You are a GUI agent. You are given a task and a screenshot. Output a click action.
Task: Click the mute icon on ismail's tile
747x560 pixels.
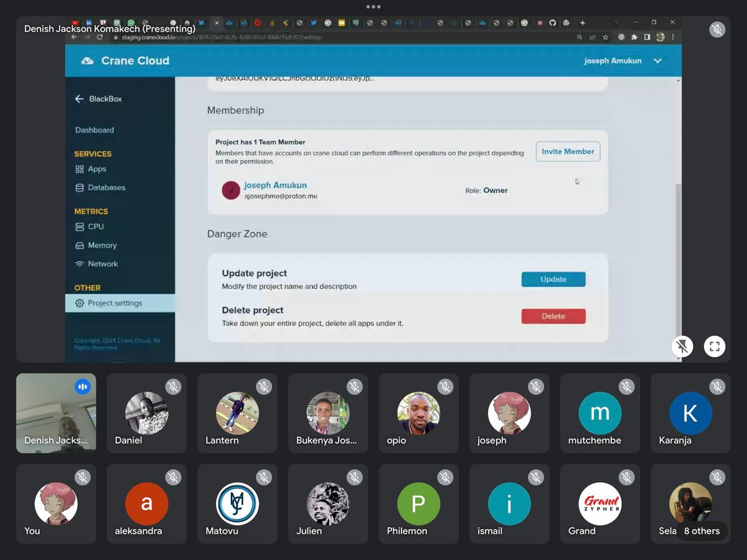[536, 478]
